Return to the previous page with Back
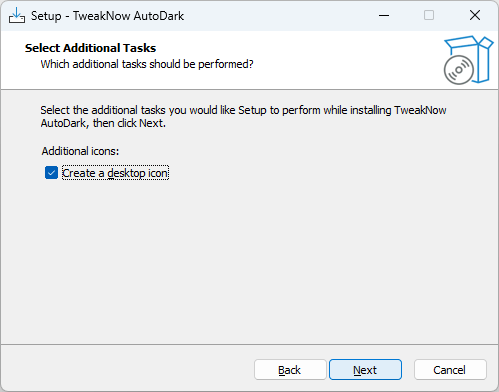The image size is (499, 392). click(290, 370)
